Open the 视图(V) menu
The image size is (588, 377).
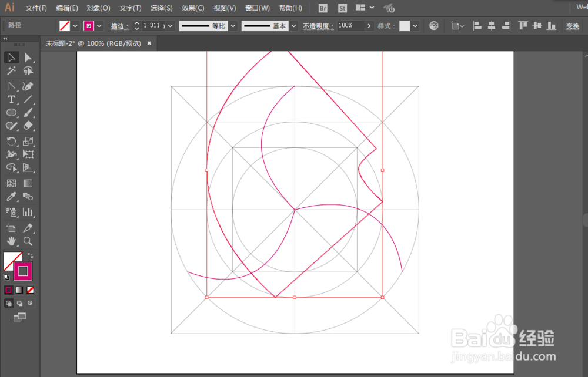coord(224,8)
